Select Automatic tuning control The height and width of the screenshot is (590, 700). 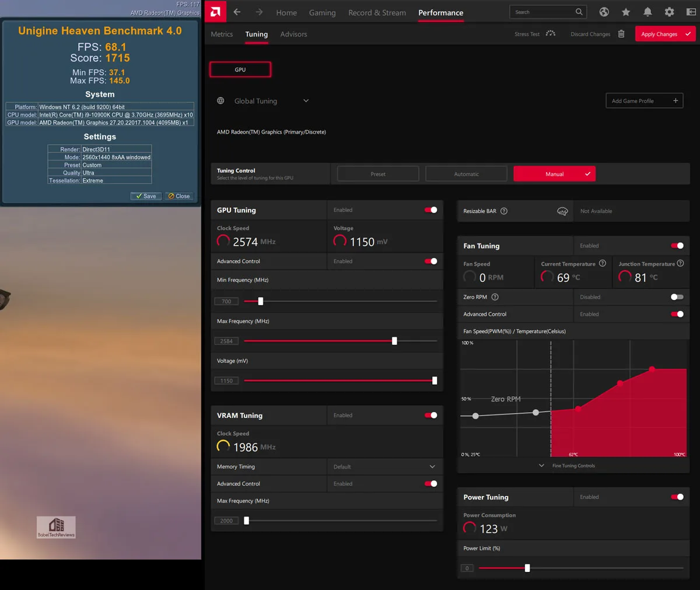pos(467,174)
